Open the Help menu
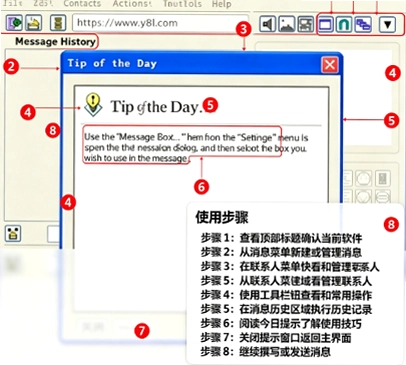This screenshot has height=365, width=406. pyautogui.click(x=221, y=4)
